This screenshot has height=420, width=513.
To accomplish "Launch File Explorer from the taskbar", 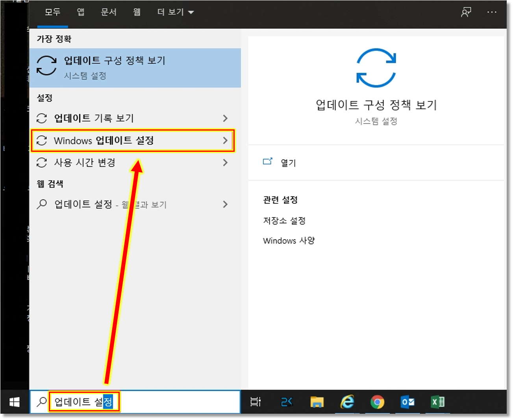I will point(317,402).
